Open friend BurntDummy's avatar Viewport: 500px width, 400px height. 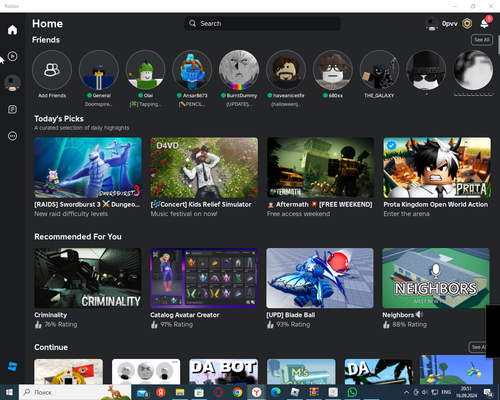239,70
